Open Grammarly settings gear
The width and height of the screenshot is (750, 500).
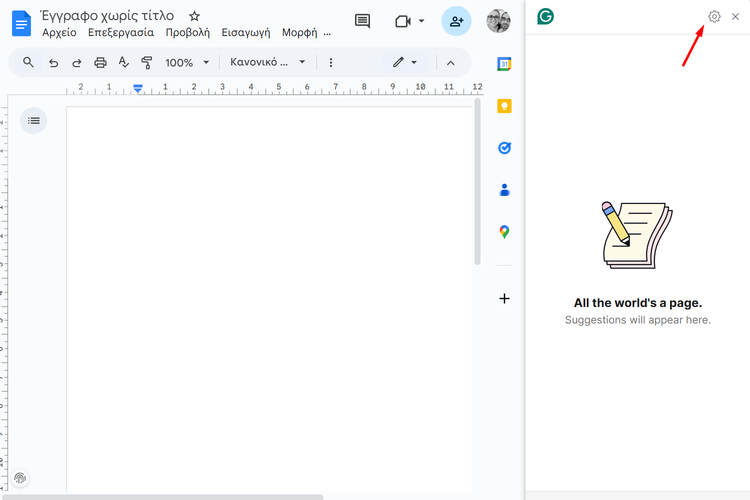[x=714, y=16]
